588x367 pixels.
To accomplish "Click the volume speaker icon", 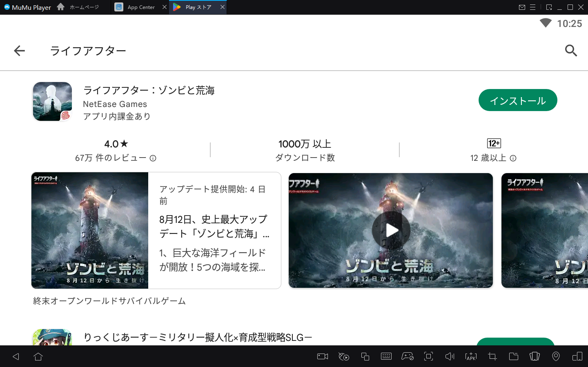I will click(450, 356).
